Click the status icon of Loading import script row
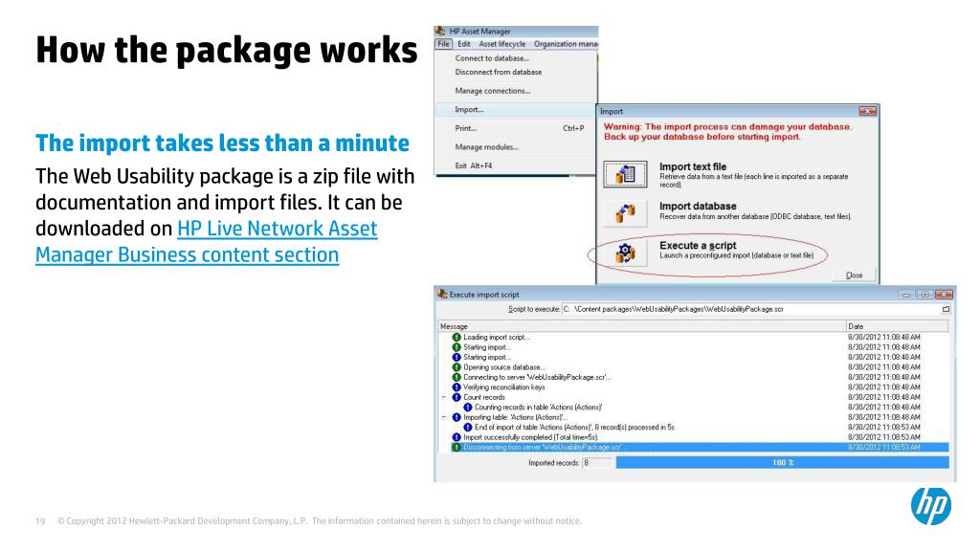Viewport: 980px width, 551px height. tap(457, 338)
